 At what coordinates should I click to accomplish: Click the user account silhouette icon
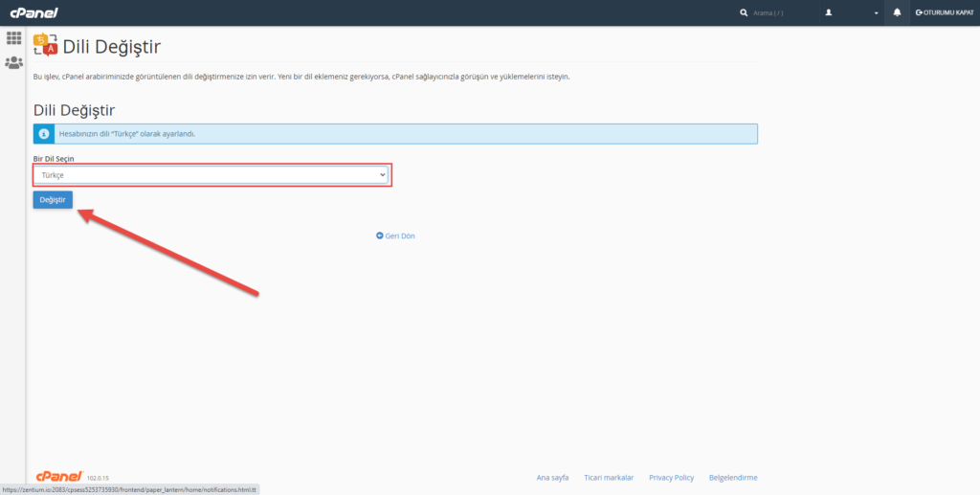[829, 12]
